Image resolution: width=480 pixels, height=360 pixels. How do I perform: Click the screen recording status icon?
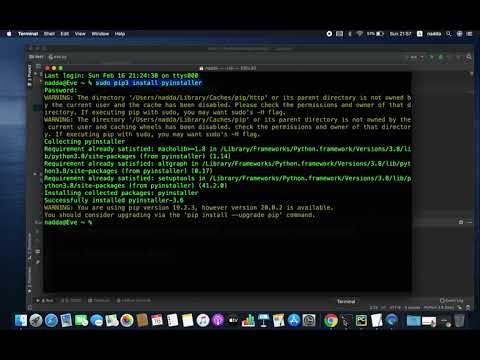pyautogui.click(x=329, y=34)
